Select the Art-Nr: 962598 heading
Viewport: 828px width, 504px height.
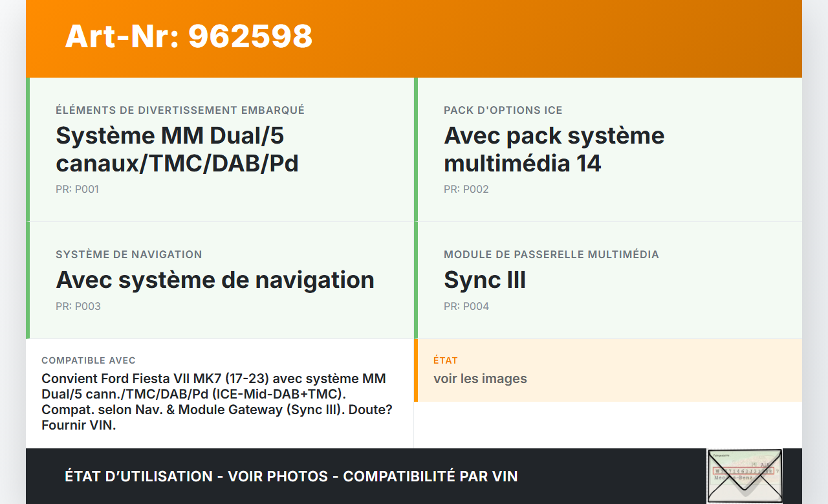click(x=188, y=36)
